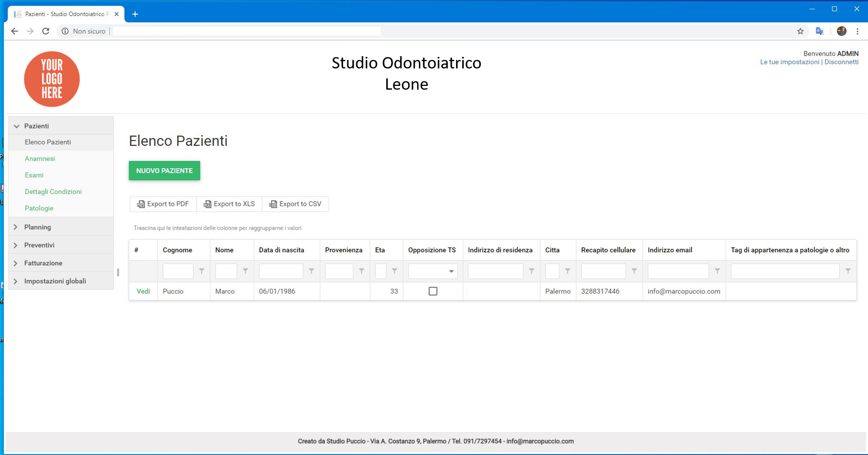
Task: Open Esami in the sidebar
Action: [34, 175]
